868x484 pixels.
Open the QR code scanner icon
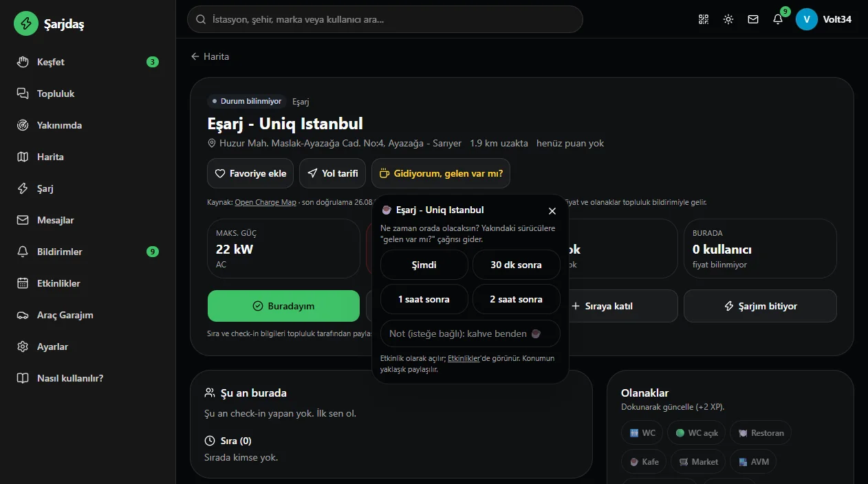pos(703,19)
